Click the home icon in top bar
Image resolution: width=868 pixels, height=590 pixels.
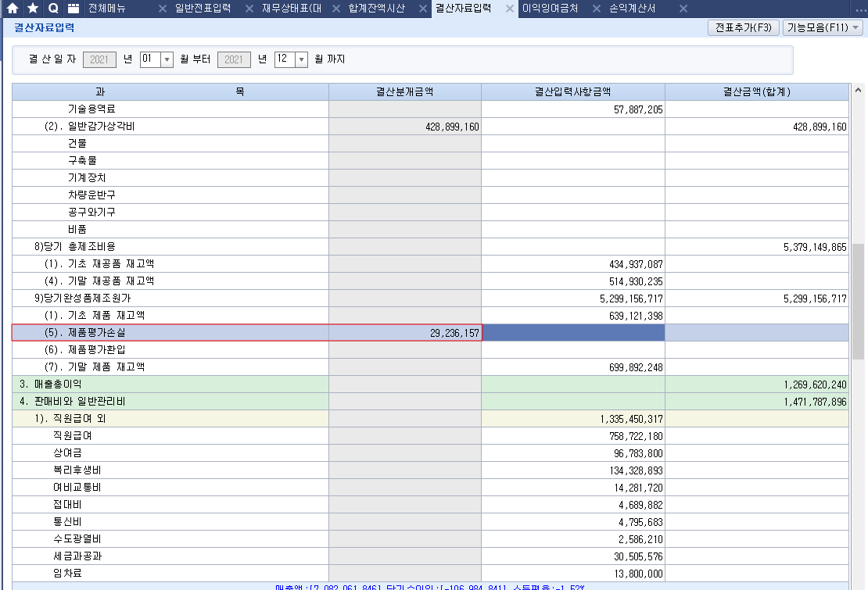click(13, 9)
